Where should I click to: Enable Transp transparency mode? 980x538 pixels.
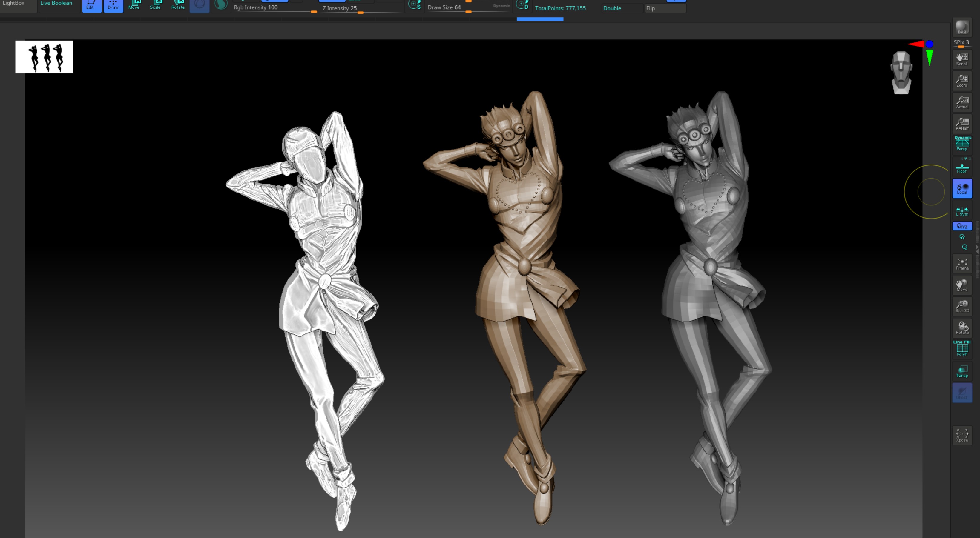pos(962,371)
